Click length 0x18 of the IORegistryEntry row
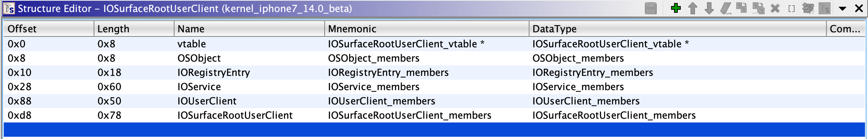This screenshot has width=868, height=139. [134, 73]
